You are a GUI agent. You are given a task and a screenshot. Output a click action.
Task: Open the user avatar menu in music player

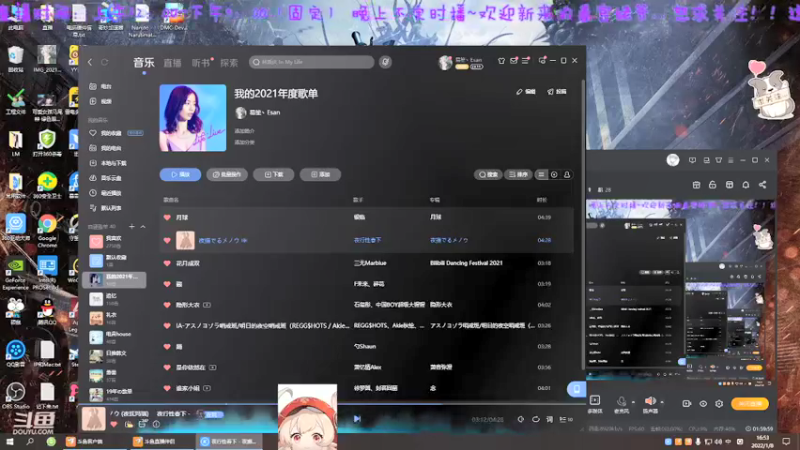coord(445,62)
